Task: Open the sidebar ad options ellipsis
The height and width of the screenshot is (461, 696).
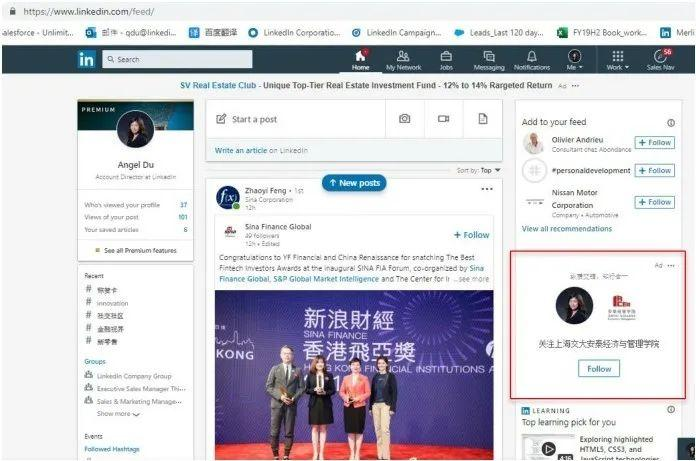Action: point(671,265)
